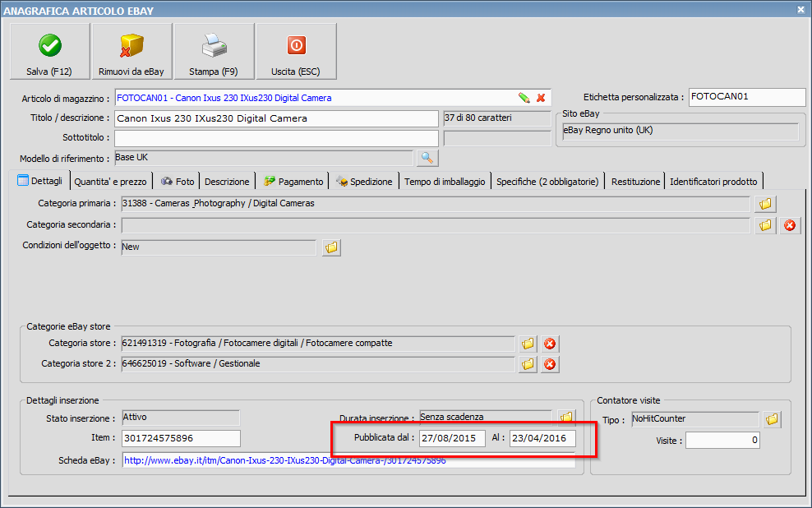Open the Pagamento tab
The height and width of the screenshot is (508, 812).
293,182
